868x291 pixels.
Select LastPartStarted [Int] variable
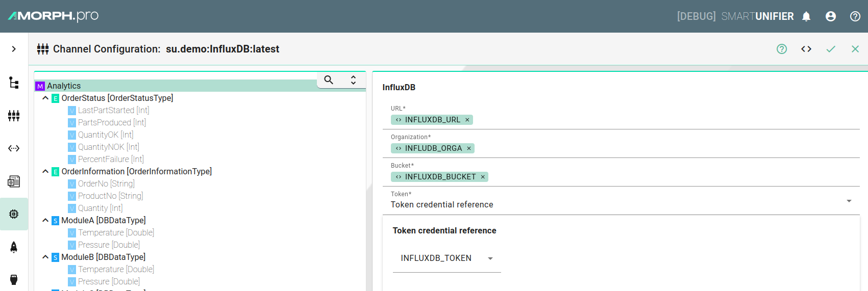tap(113, 110)
